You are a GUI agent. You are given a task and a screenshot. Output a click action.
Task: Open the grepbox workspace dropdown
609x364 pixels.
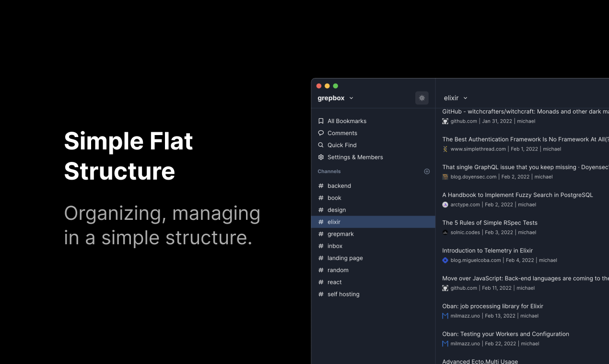coord(336,98)
